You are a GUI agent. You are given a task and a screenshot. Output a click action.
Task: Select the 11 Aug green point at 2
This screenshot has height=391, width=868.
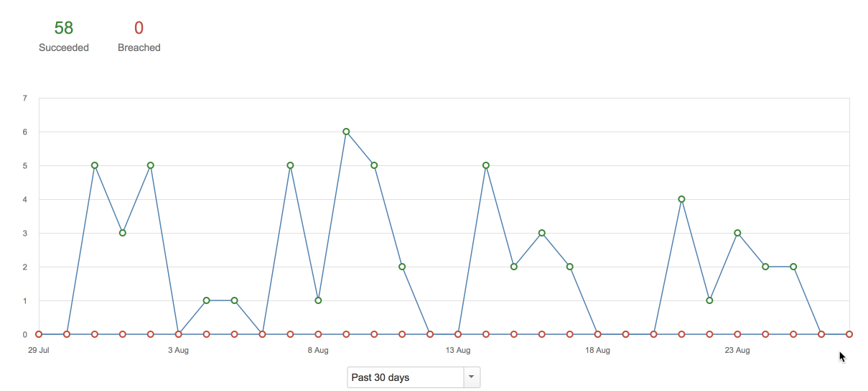[x=402, y=267]
